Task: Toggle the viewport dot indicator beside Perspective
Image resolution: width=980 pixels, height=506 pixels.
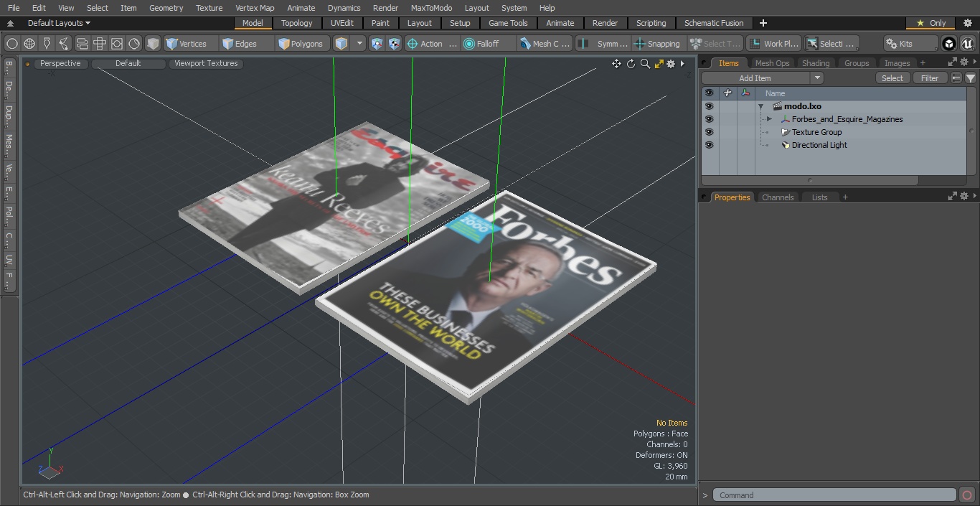Action: (28, 64)
